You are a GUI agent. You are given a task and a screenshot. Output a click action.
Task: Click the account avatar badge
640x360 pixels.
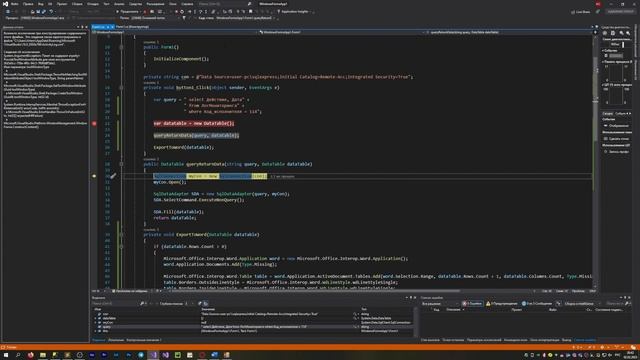tap(598, 4)
